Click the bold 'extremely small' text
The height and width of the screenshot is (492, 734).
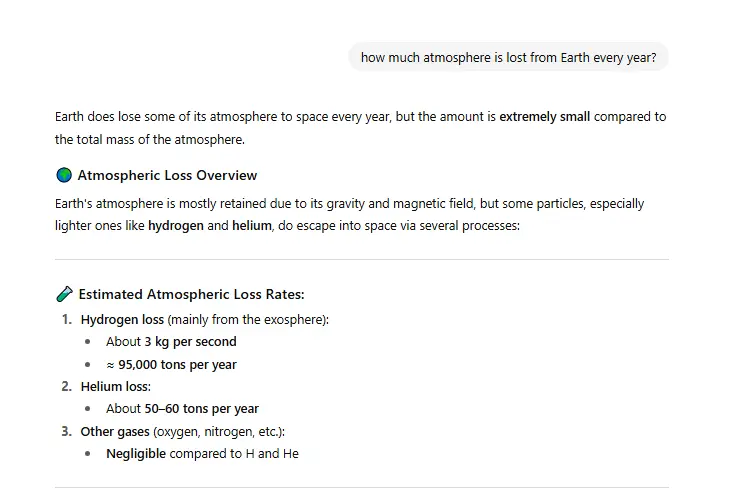tap(545, 117)
